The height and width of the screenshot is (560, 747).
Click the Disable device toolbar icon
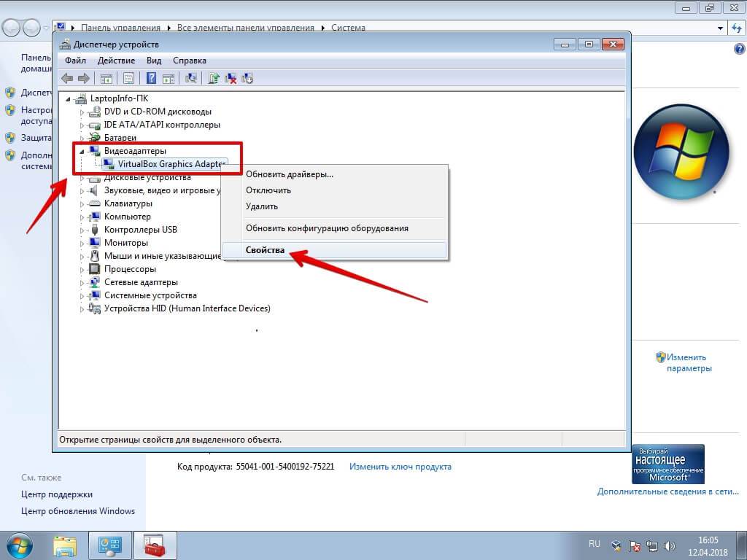(x=247, y=79)
